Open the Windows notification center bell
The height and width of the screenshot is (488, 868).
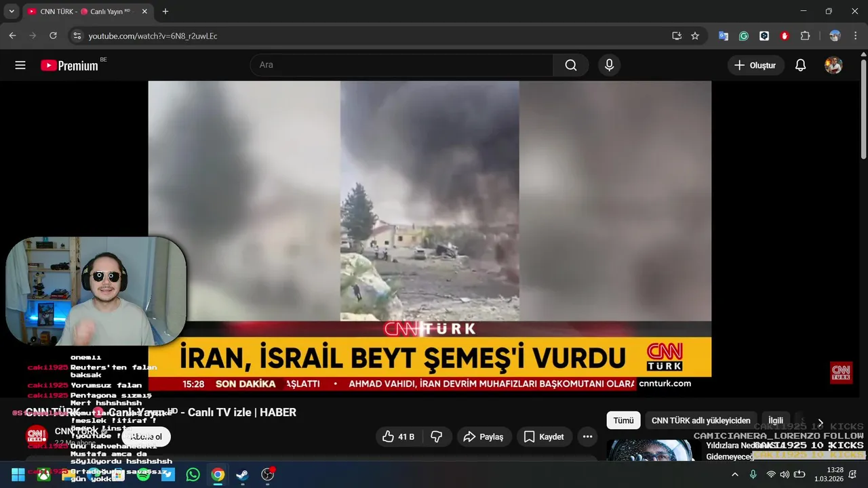(x=854, y=474)
